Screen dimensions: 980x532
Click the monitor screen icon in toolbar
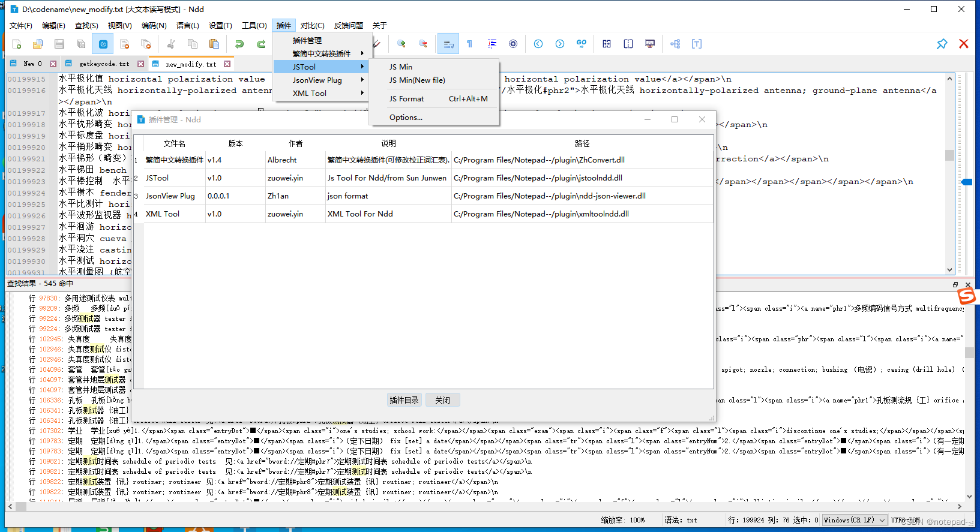tap(650, 44)
